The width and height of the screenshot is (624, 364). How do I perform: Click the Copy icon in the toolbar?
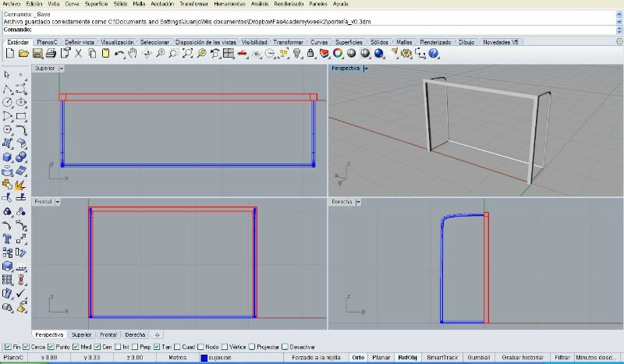[92, 53]
